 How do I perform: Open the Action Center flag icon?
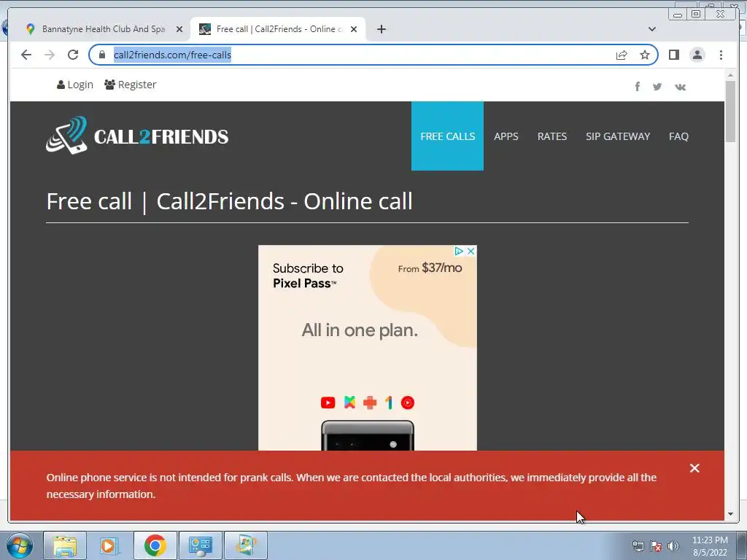coord(656,546)
